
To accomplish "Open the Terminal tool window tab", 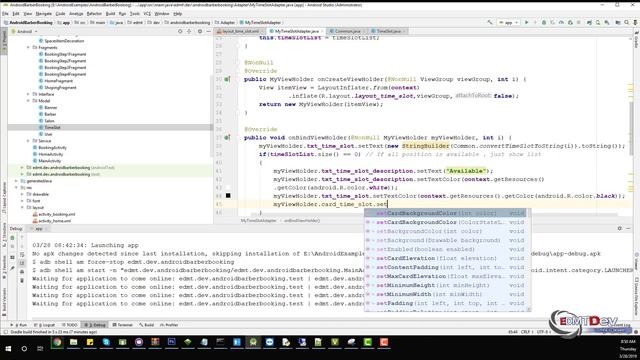I will (122, 325).
